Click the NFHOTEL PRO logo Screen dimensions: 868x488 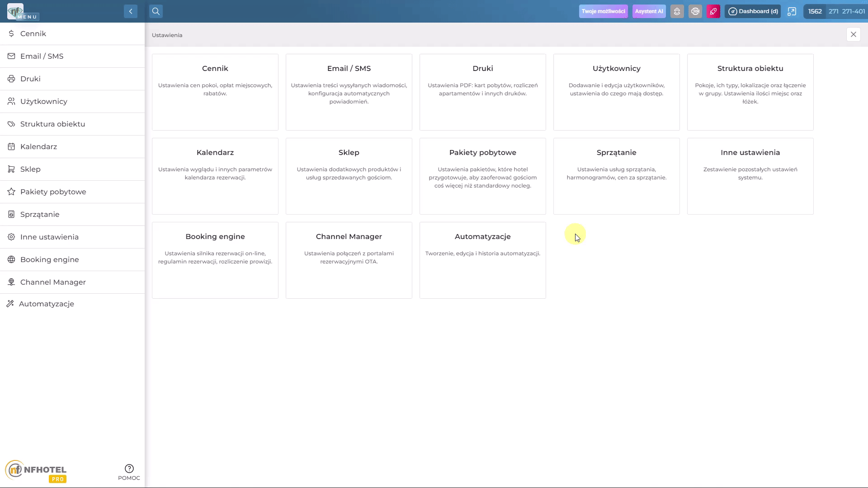click(36, 472)
